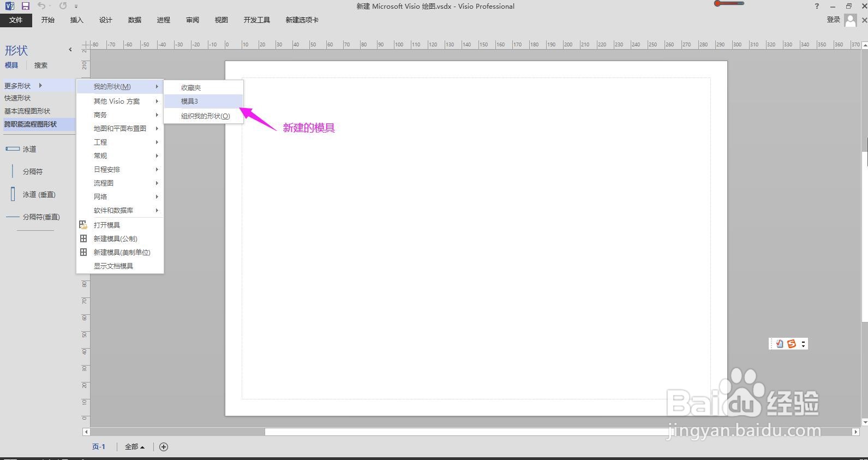Switch to the 设计 ribbon tab

(106, 20)
